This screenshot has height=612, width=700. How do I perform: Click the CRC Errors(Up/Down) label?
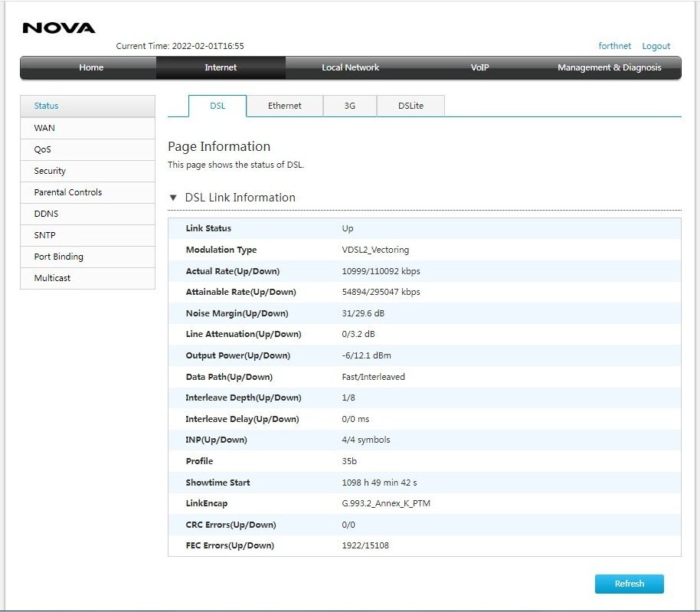tap(231, 525)
